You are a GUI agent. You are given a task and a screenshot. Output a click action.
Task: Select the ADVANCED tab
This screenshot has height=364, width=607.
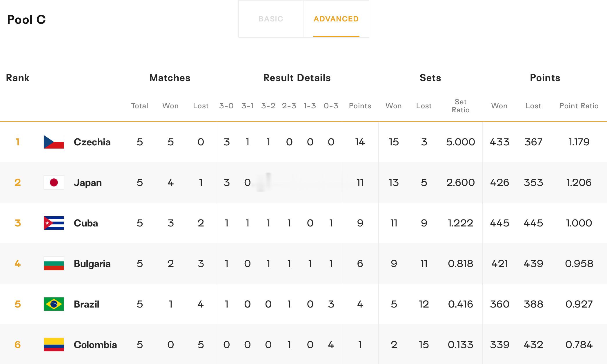(336, 19)
